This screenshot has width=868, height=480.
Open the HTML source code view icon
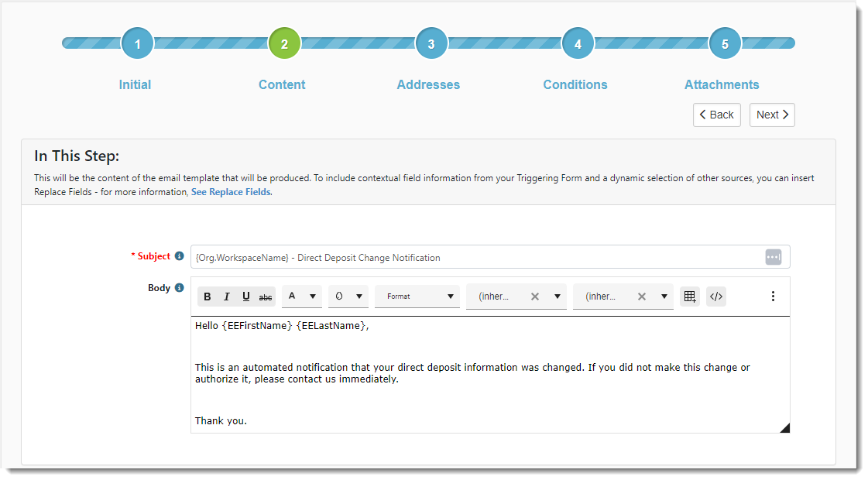(x=716, y=297)
